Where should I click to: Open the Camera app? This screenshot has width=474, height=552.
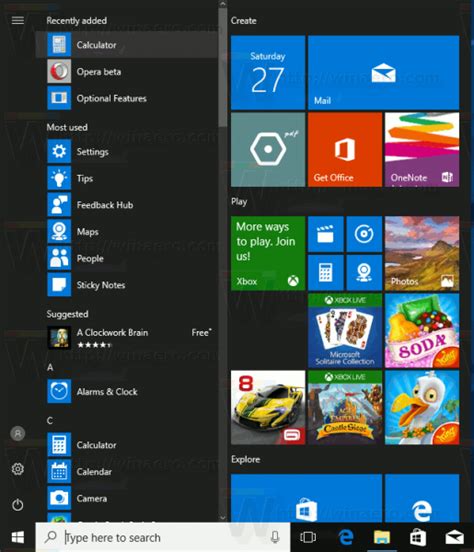click(127, 498)
